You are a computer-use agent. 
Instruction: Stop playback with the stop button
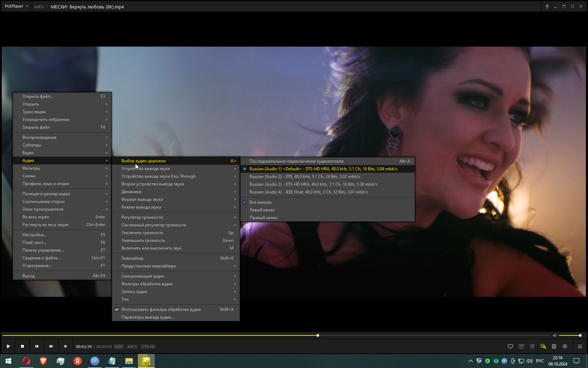point(22,346)
